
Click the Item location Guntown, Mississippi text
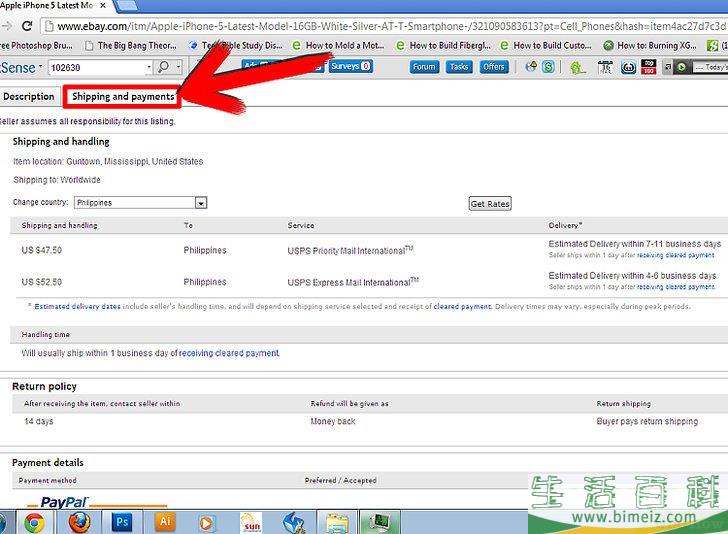tap(108, 162)
